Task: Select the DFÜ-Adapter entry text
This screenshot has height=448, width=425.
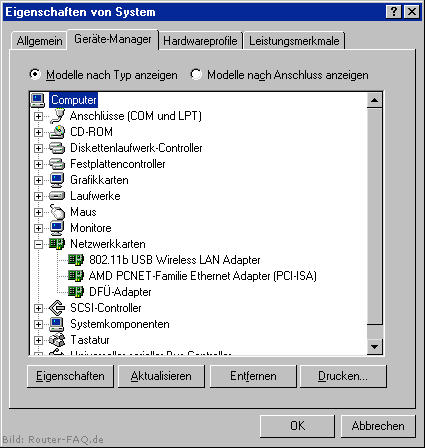Action: [120, 292]
